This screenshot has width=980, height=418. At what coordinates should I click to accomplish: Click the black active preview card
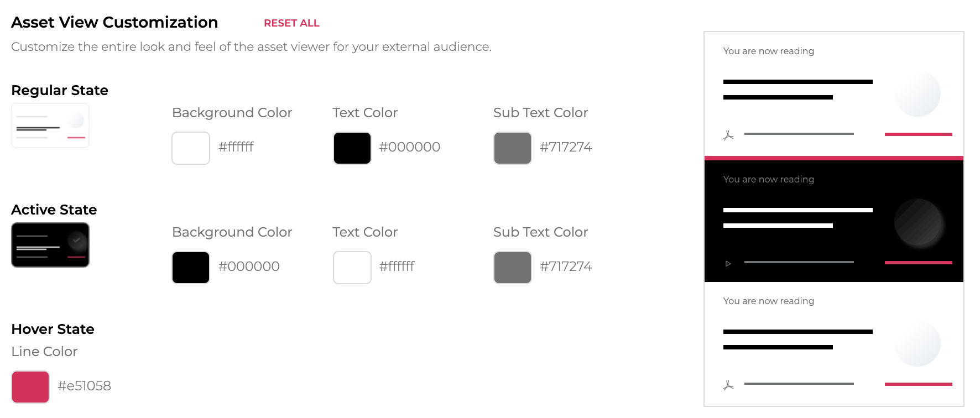tap(834, 221)
